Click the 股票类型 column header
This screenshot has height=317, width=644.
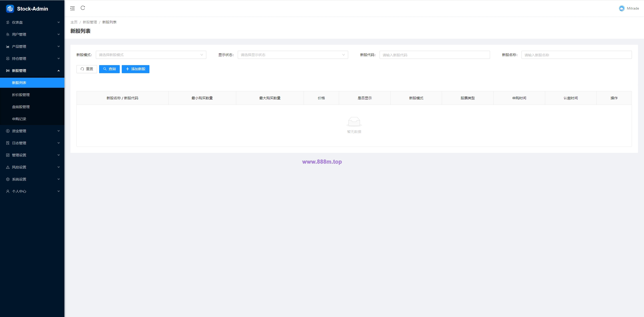pos(468,98)
